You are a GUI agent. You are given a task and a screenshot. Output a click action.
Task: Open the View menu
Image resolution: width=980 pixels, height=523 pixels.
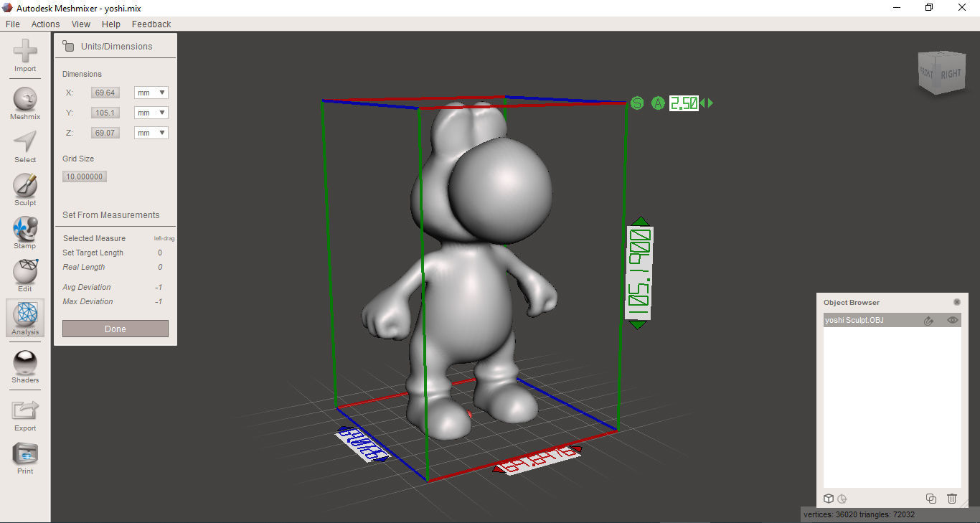click(x=81, y=24)
